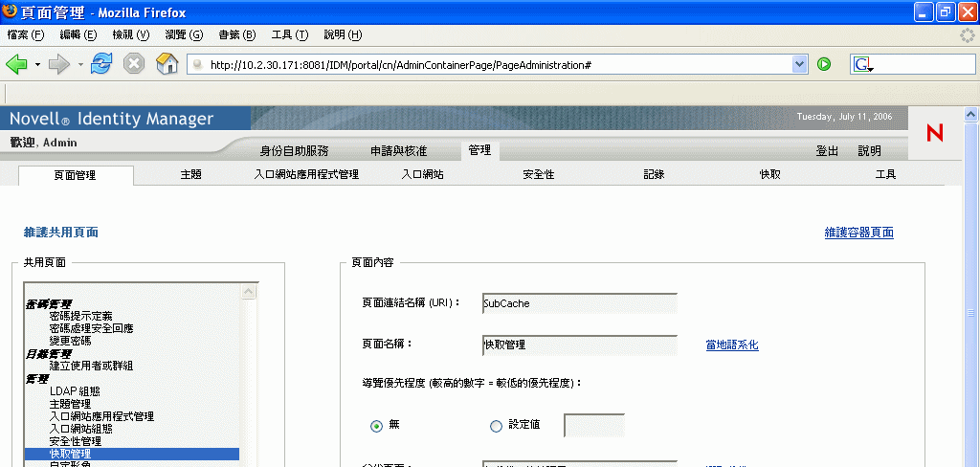
Task: Click the 當地語系化 link
Action: coord(732,345)
